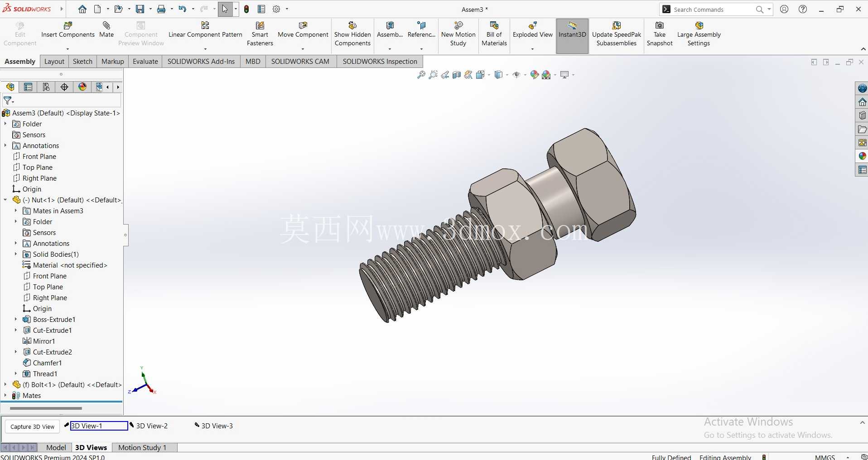Click Zoom to Area icon
This screenshot has height=460, width=868.
(433, 75)
